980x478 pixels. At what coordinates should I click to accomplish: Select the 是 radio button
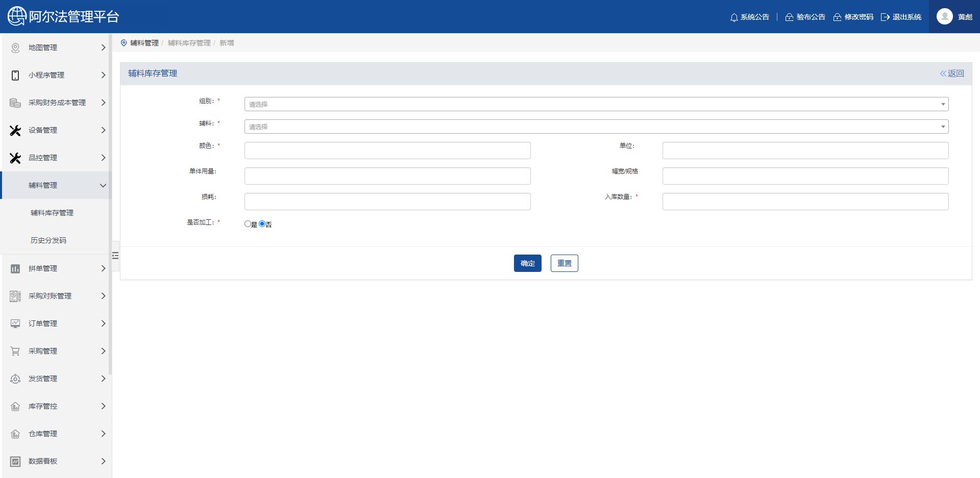(x=248, y=224)
